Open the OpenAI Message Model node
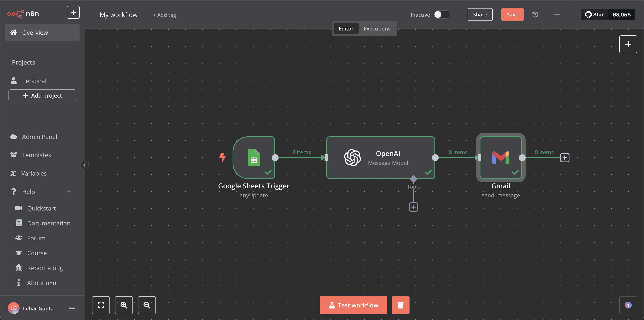Image resolution: width=644 pixels, height=320 pixels. pos(380,157)
